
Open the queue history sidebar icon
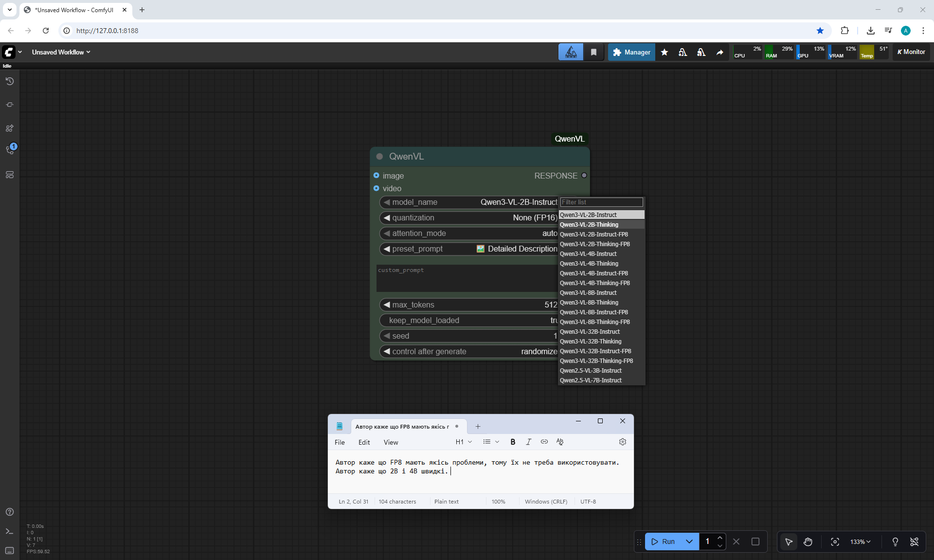coord(9,81)
